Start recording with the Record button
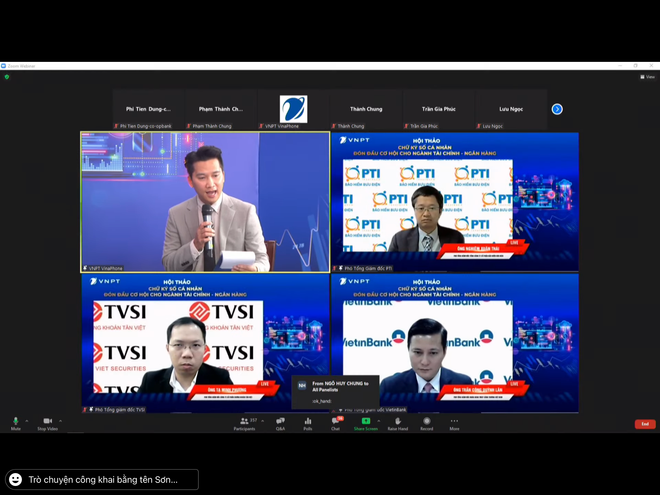 click(427, 422)
